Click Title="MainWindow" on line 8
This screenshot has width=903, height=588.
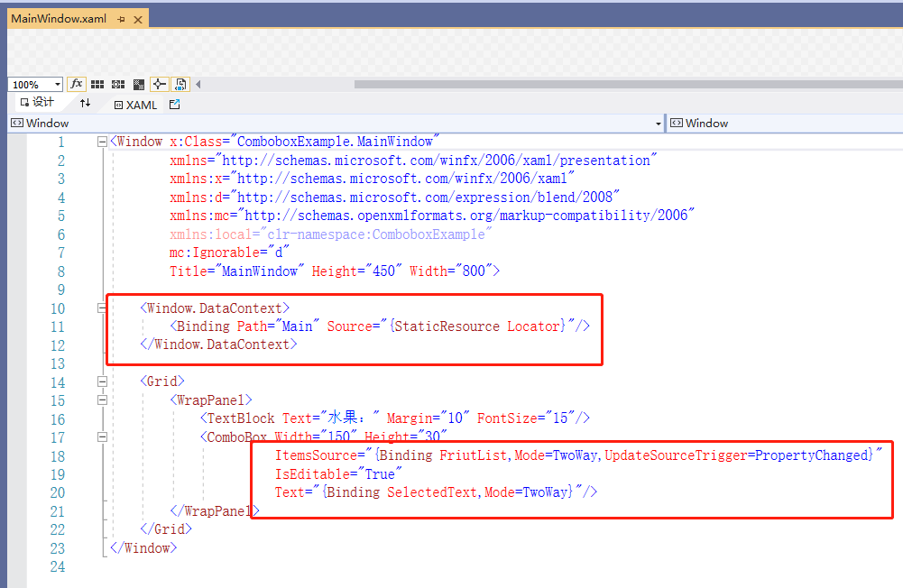(236, 271)
